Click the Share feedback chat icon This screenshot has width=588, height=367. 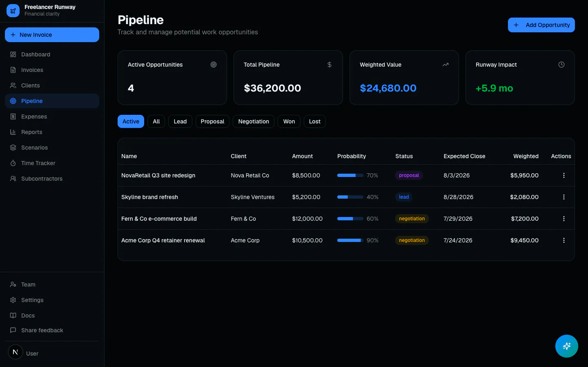pos(13,330)
